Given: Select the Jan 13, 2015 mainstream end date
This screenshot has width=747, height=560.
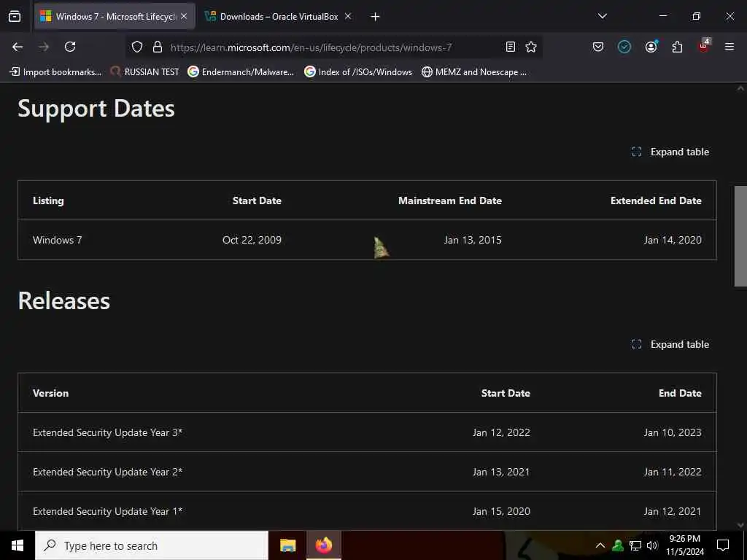Looking at the screenshot, I should coord(473,240).
